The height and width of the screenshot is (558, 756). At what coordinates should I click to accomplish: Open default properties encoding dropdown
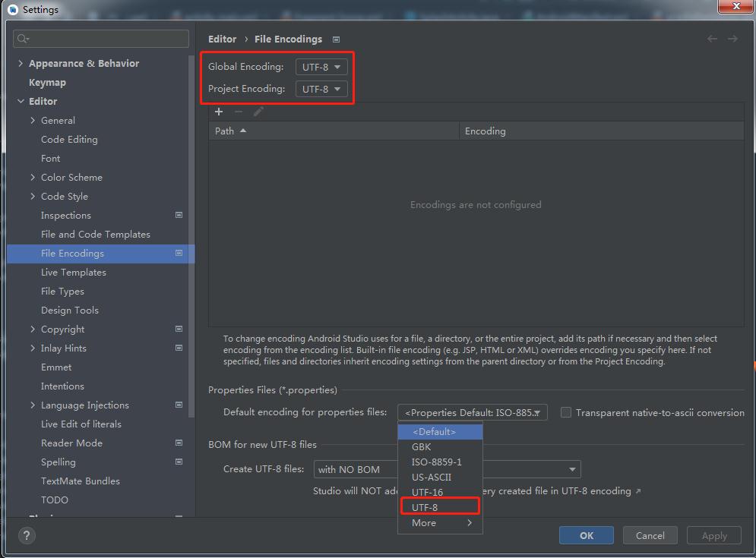[473, 412]
